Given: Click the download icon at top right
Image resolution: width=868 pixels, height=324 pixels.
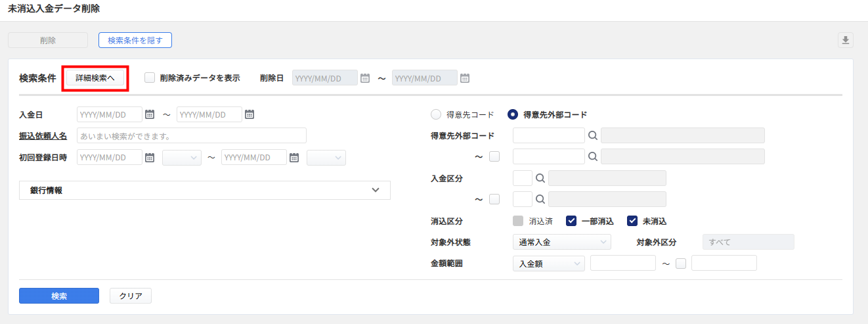Looking at the screenshot, I should [845, 41].
